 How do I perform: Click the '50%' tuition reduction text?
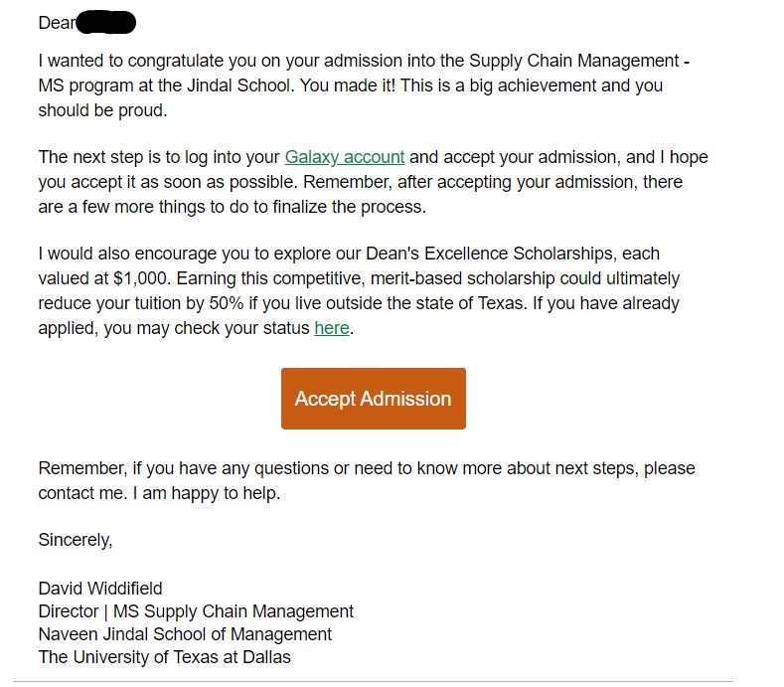coord(227,303)
